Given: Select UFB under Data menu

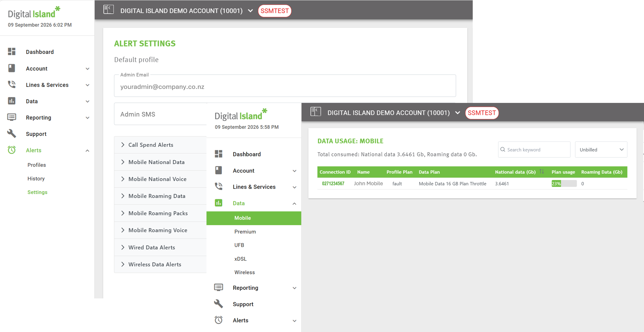Looking at the screenshot, I should (x=239, y=245).
